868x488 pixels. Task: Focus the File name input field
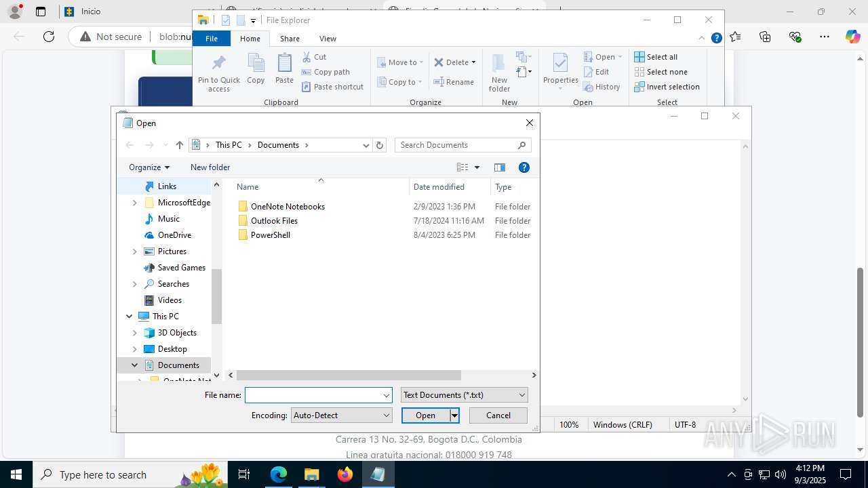point(313,395)
